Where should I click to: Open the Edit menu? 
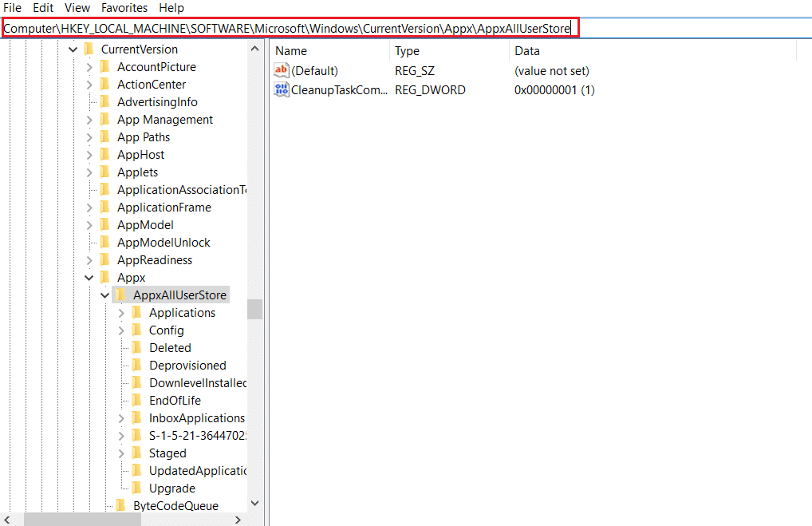43,8
